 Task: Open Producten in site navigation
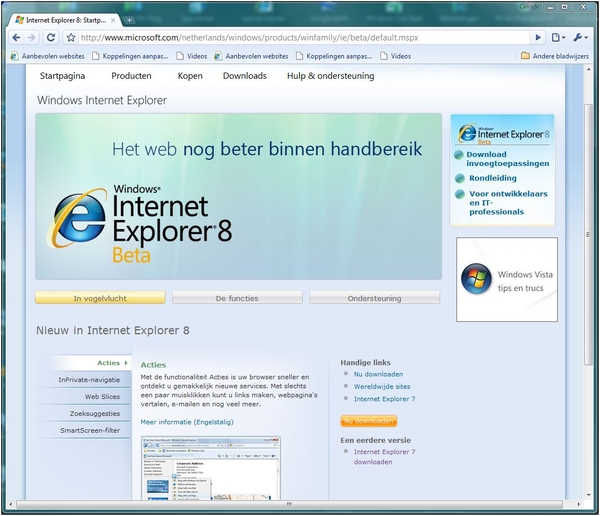[131, 76]
